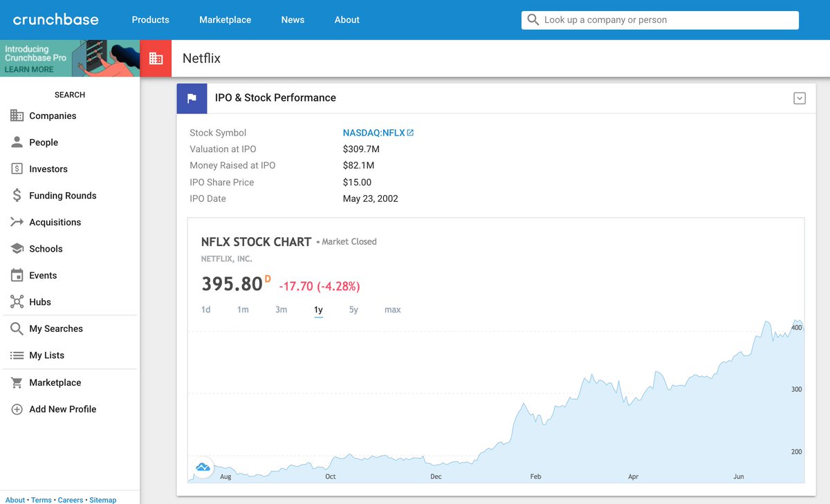Click the May 23, 2002 IPO date
This screenshot has width=830, height=504.
point(371,198)
